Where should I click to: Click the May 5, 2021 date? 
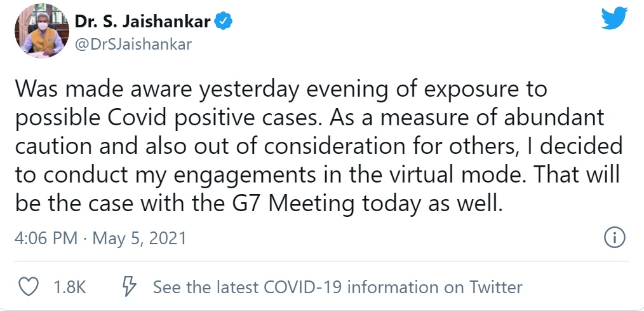click(140, 238)
